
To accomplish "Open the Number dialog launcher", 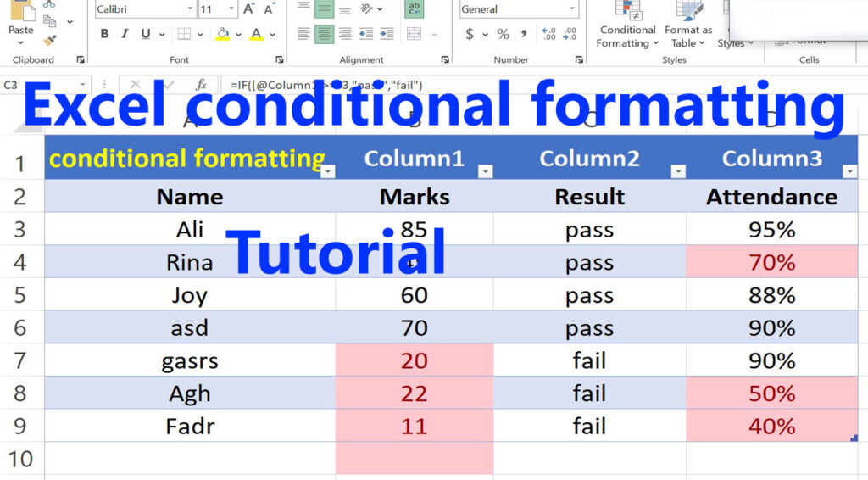I will 579,59.
